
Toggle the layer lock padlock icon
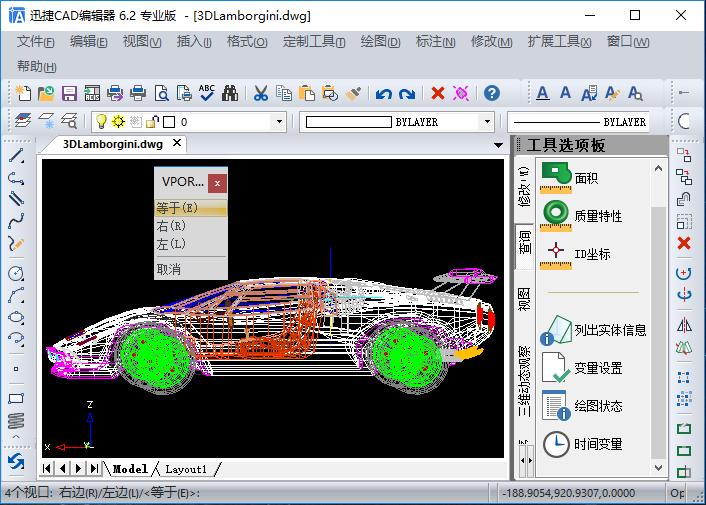[151, 122]
